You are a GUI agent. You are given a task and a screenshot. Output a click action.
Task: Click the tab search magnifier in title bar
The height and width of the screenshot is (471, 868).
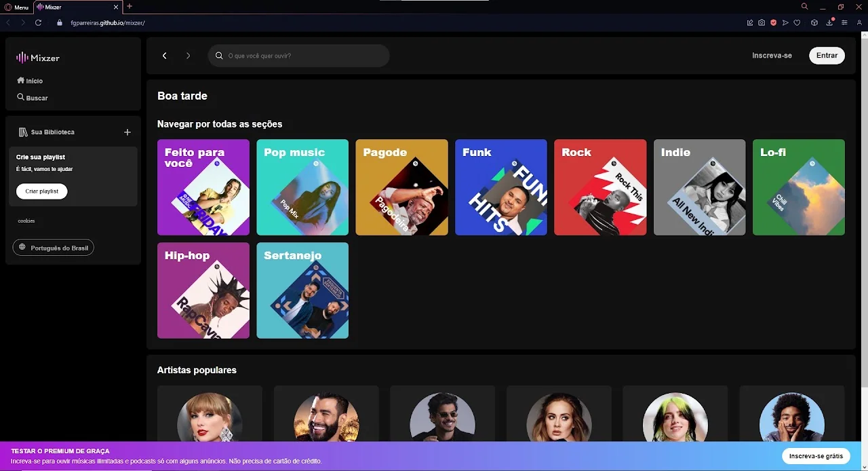(x=805, y=7)
